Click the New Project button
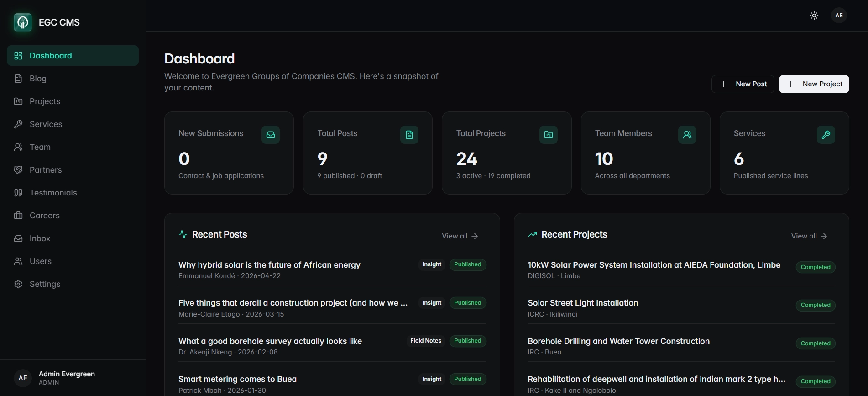This screenshot has height=396, width=868. coord(814,84)
